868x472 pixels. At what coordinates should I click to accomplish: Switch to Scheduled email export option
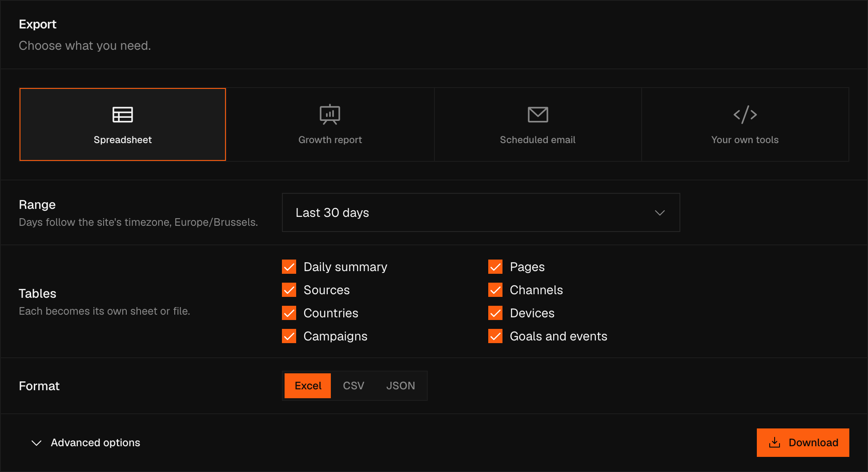(538, 124)
